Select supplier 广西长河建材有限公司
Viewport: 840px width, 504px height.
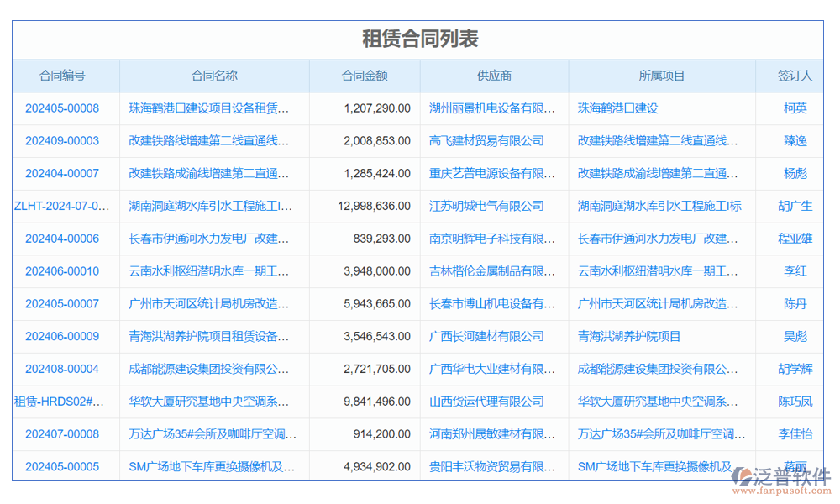coord(486,336)
